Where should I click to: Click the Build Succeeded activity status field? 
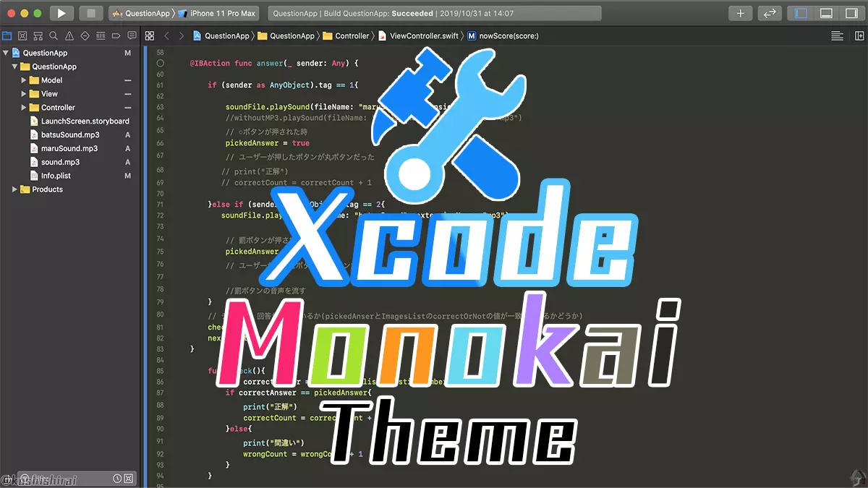point(434,13)
